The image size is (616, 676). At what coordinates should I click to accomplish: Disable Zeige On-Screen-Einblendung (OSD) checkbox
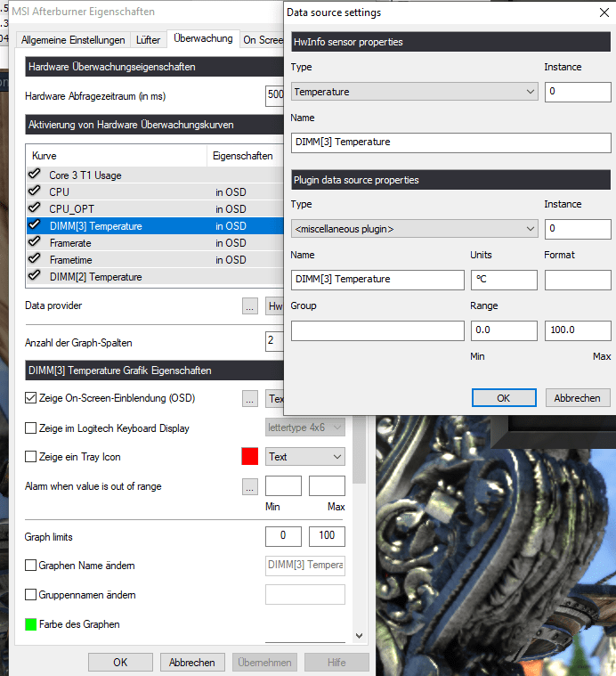30,398
